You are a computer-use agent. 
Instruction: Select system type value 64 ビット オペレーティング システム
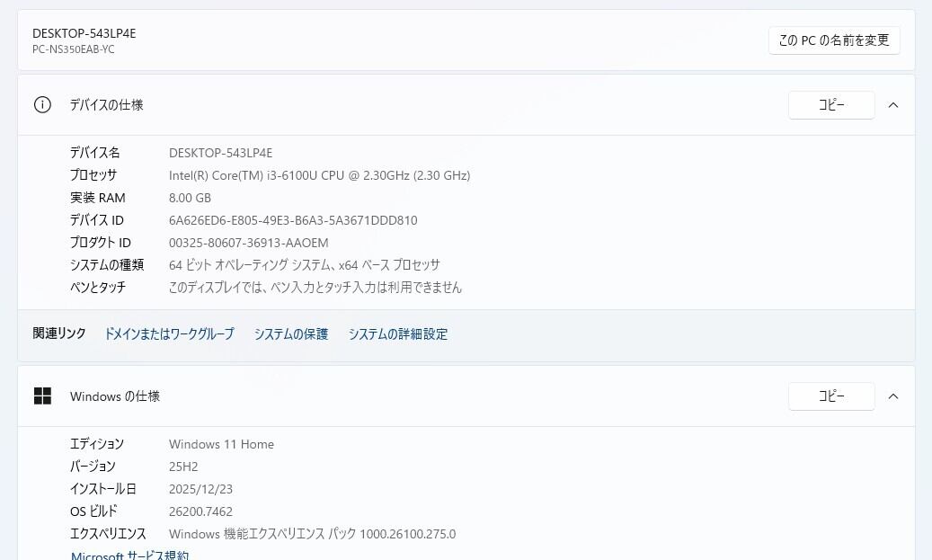click(305, 265)
